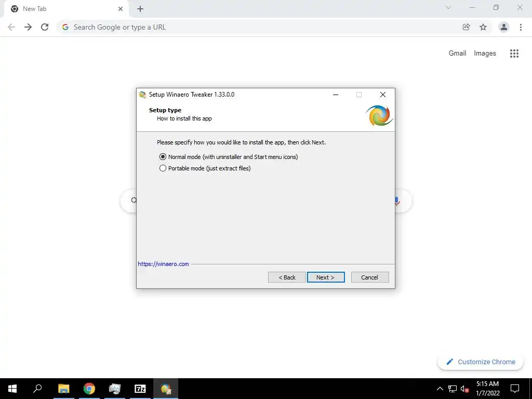Viewport: 532px width, 399px height.
Task: Focus the Chrome address bar
Action: (x=261, y=27)
